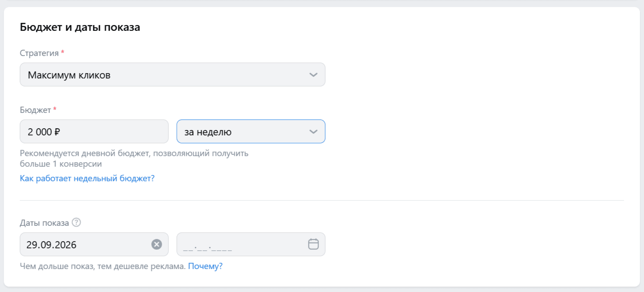Click the Бюджет field label
The width and height of the screenshot is (644, 292).
coord(35,110)
